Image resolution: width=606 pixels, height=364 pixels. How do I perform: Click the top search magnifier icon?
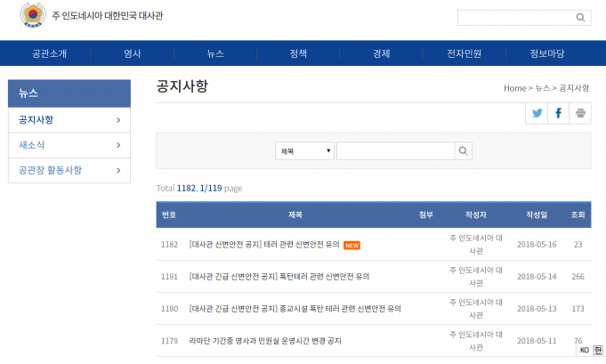[x=580, y=17]
